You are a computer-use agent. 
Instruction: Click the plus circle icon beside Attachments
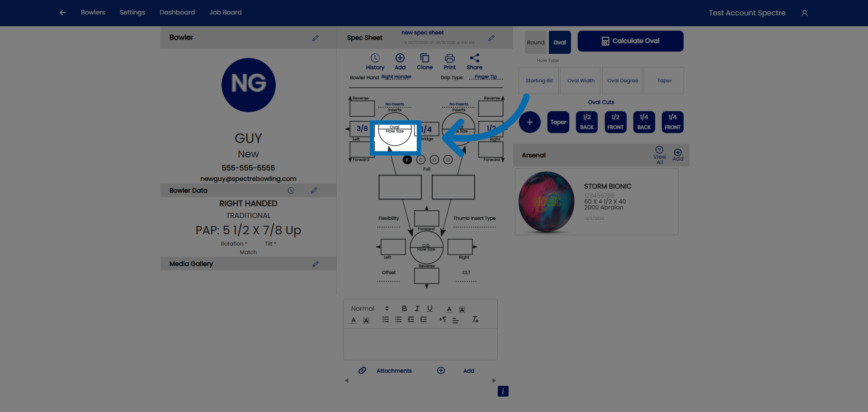441,371
